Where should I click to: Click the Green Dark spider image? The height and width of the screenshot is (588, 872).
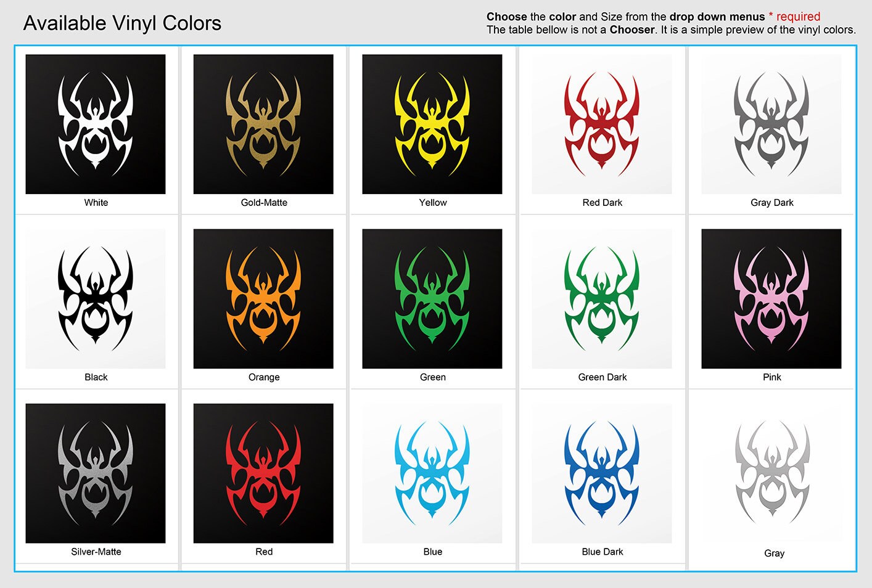pyautogui.click(x=602, y=299)
